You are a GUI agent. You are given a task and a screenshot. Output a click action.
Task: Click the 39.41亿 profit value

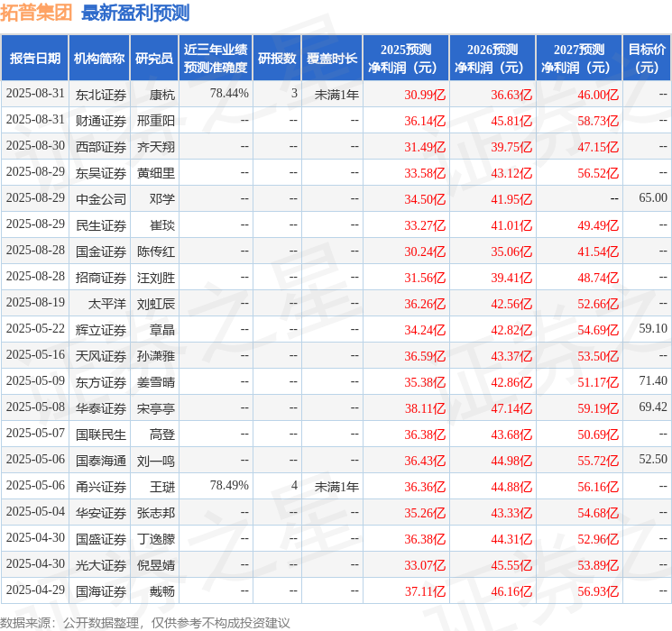pos(511,278)
